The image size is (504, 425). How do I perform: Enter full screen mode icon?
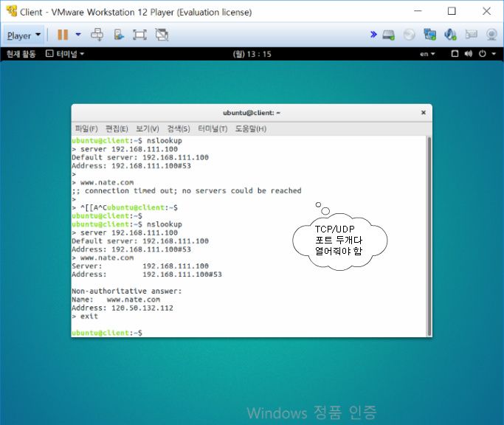pos(139,35)
